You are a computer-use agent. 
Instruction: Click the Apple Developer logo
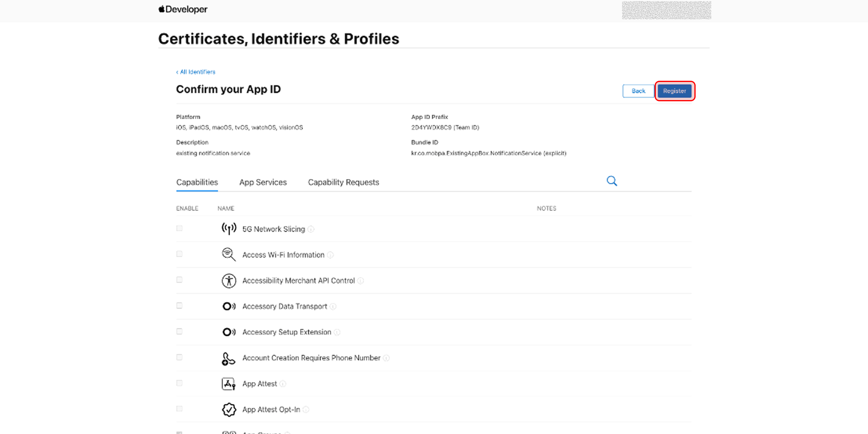coord(183,9)
